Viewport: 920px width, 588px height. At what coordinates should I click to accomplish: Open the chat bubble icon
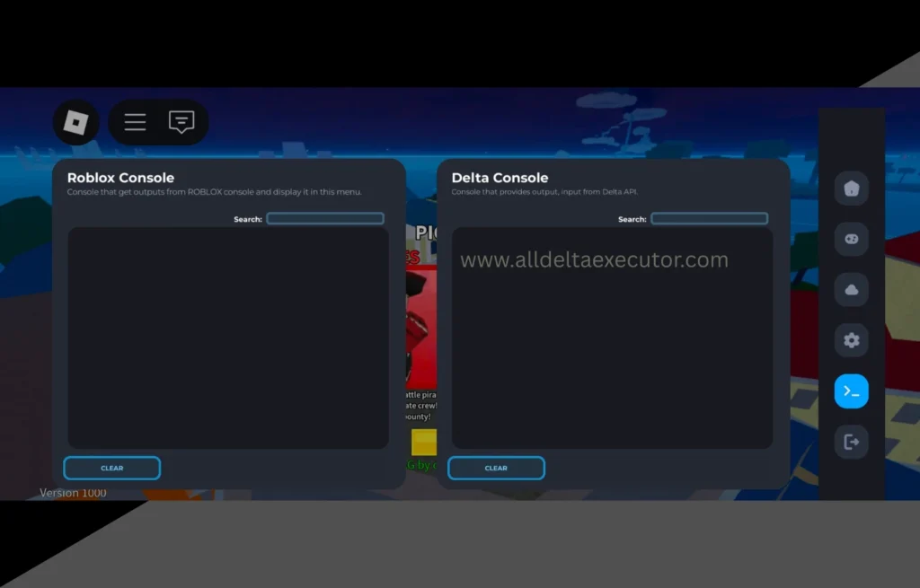click(x=181, y=121)
